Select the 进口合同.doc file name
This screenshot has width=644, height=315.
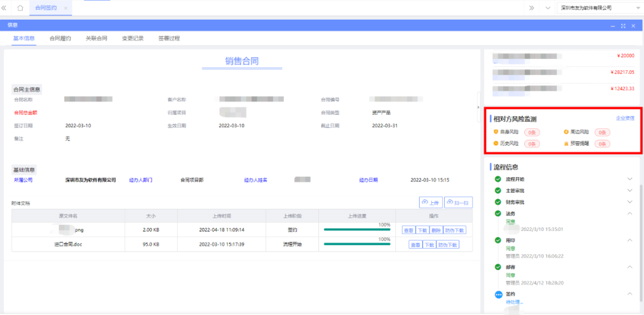click(69, 245)
